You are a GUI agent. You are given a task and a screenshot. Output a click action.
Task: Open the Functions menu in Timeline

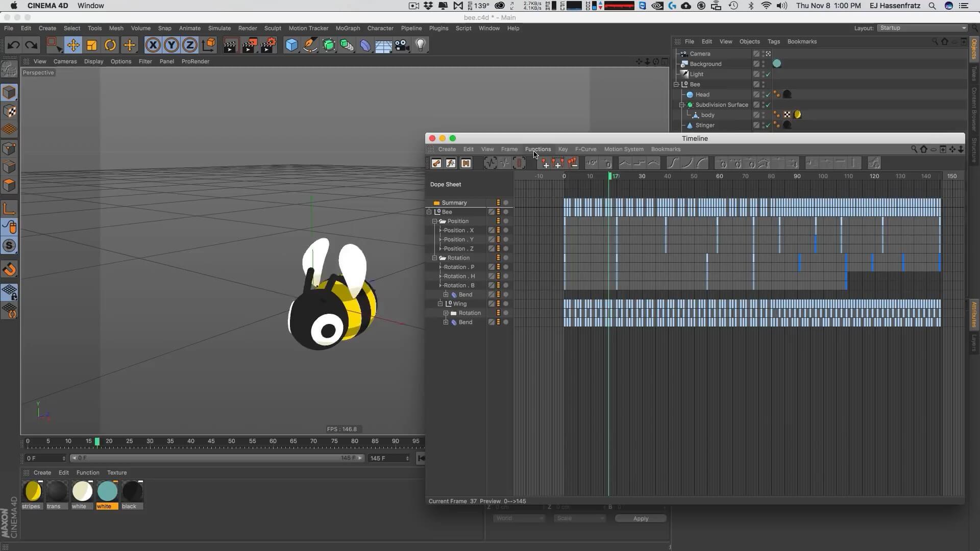537,149
